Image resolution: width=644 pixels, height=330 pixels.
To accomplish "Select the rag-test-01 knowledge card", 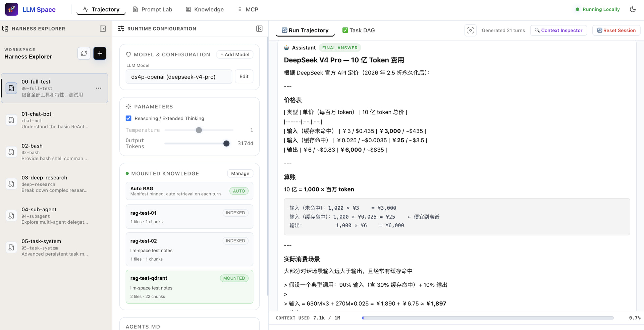I will [190, 217].
